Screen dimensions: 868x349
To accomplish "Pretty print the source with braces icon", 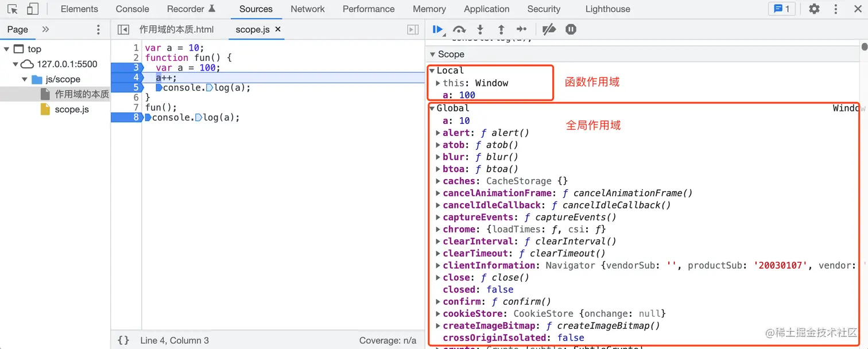I will (x=123, y=340).
